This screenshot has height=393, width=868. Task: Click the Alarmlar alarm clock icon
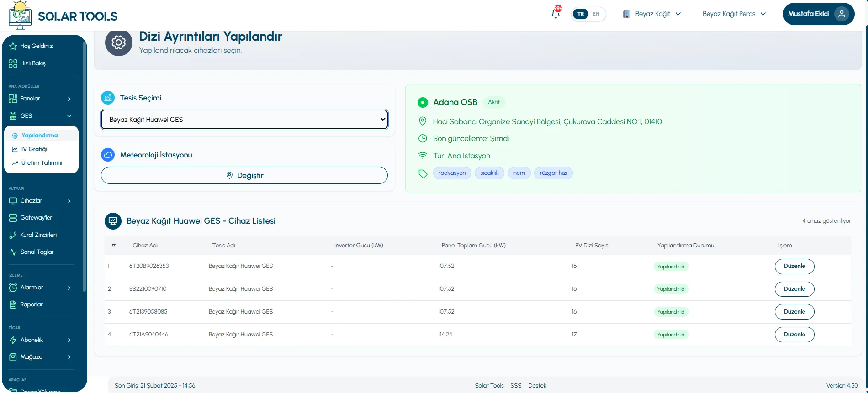coord(13,288)
